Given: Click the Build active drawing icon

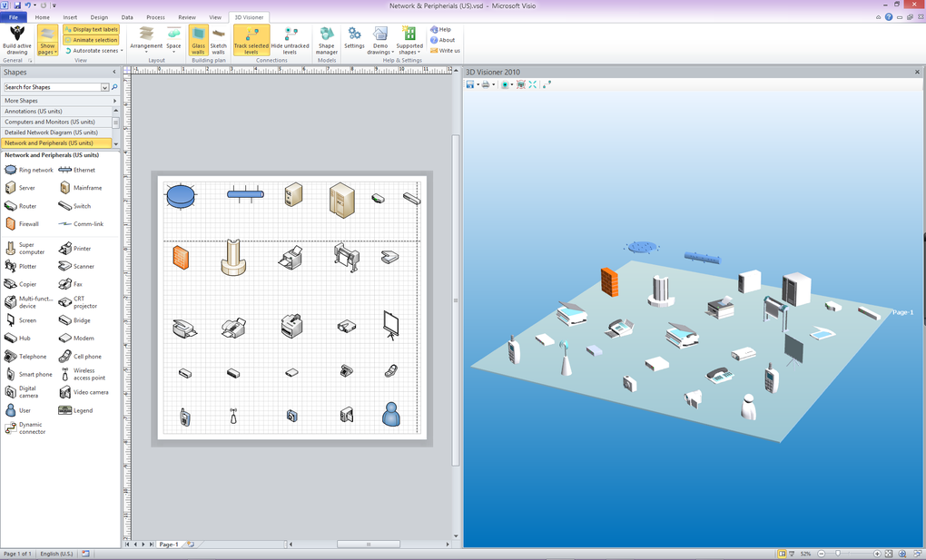Looking at the screenshot, I should [x=17, y=40].
